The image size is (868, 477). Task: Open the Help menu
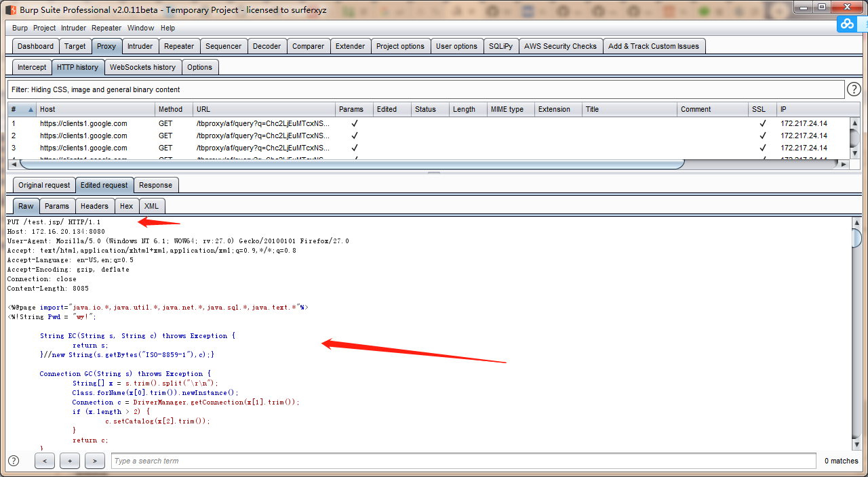167,28
